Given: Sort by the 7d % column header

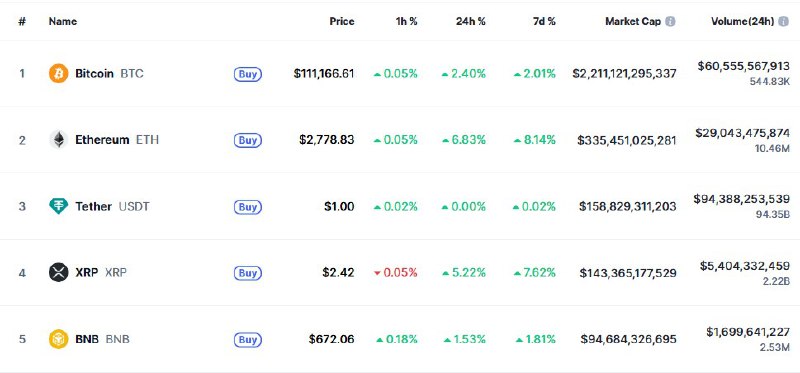Looking at the screenshot, I should tap(543, 21).
